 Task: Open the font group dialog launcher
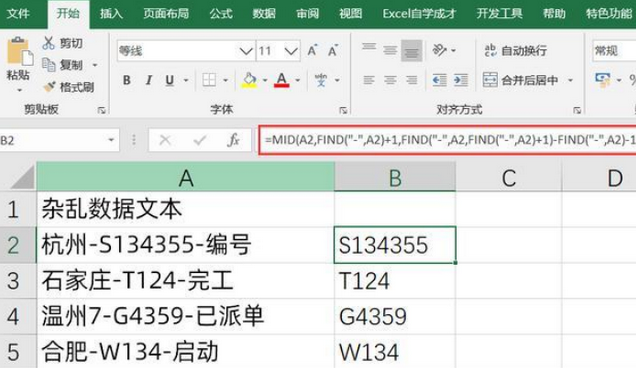click(343, 110)
